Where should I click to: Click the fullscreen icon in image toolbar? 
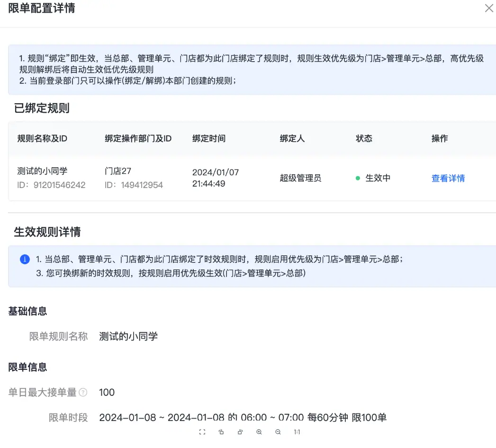coord(202,432)
